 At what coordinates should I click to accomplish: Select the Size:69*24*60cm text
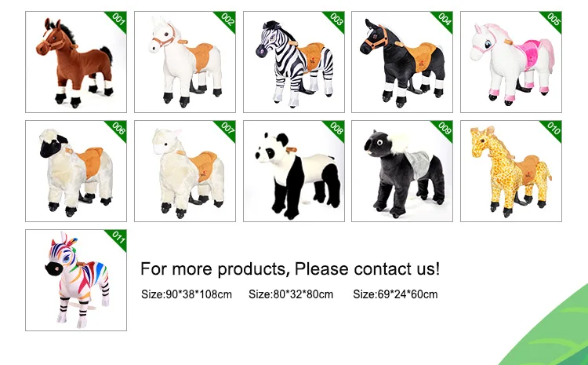[395, 294]
